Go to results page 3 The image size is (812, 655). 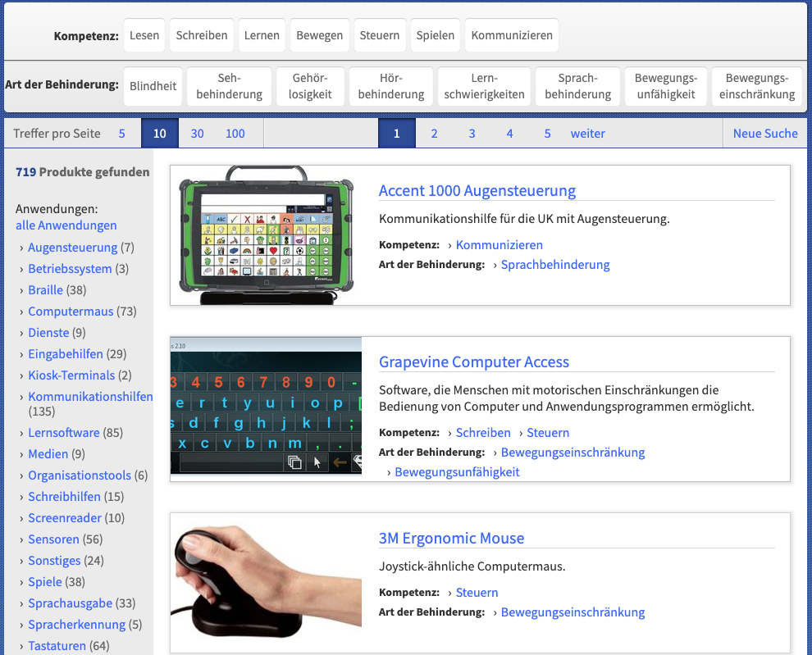[x=472, y=134]
